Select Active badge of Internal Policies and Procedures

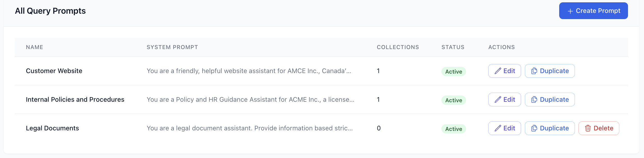453,100
